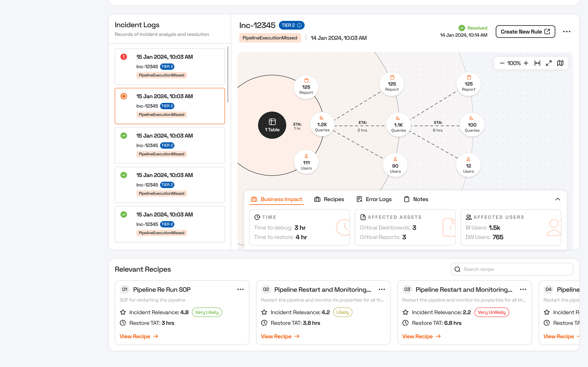Image resolution: width=588 pixels, height=367 pixels.
Task: Collapse the Business Impact panel
Action: (558, 199)
